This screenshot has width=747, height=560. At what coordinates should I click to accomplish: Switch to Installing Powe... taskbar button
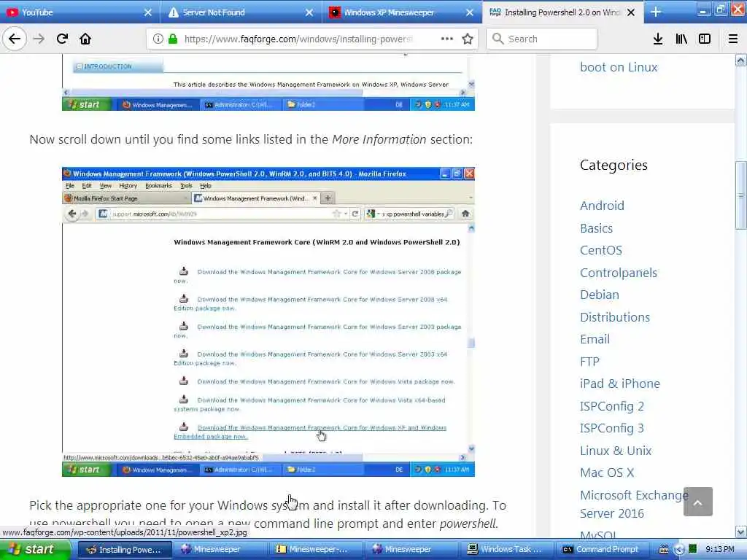point(125,550)
